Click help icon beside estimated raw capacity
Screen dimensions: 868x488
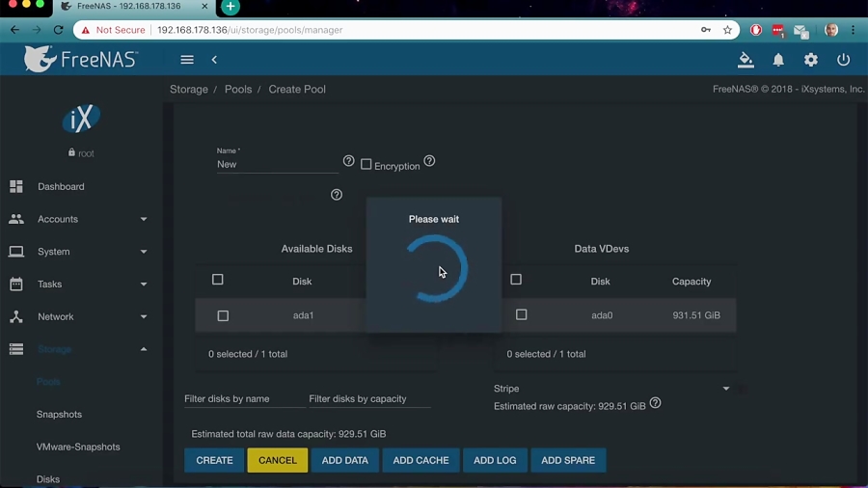tap(655, 403)
